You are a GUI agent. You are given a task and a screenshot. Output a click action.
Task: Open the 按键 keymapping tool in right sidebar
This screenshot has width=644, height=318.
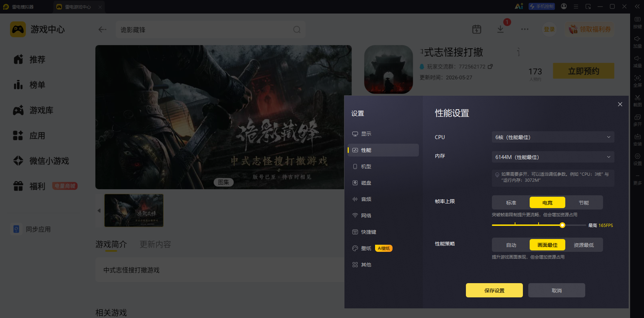point(637,22)
